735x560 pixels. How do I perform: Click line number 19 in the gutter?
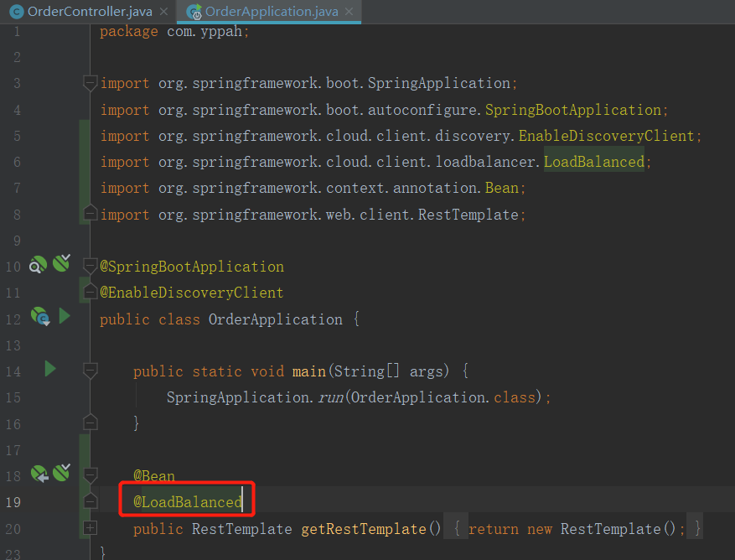point(13,502)
